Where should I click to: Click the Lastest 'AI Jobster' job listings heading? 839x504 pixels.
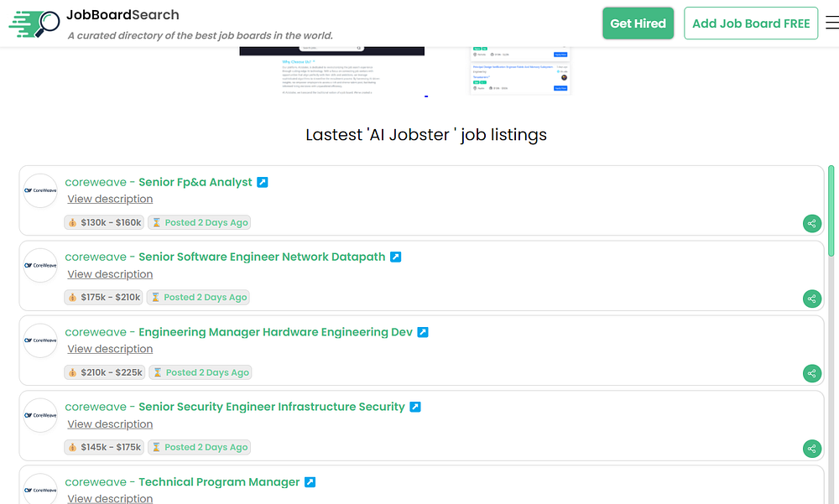pos(426,135)
